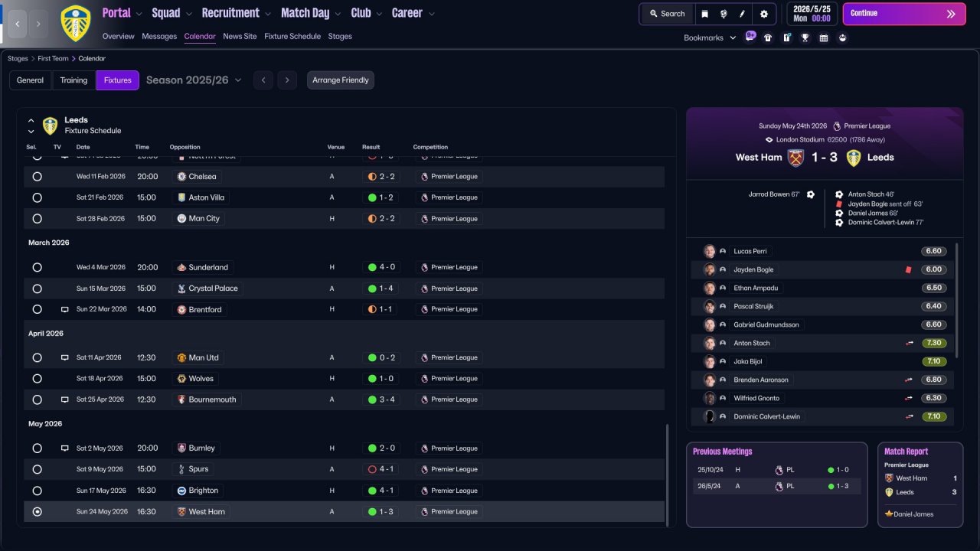
Task: Click Jayden Bogle's red card icon in ratings
Action: click(x=908, y=270)
